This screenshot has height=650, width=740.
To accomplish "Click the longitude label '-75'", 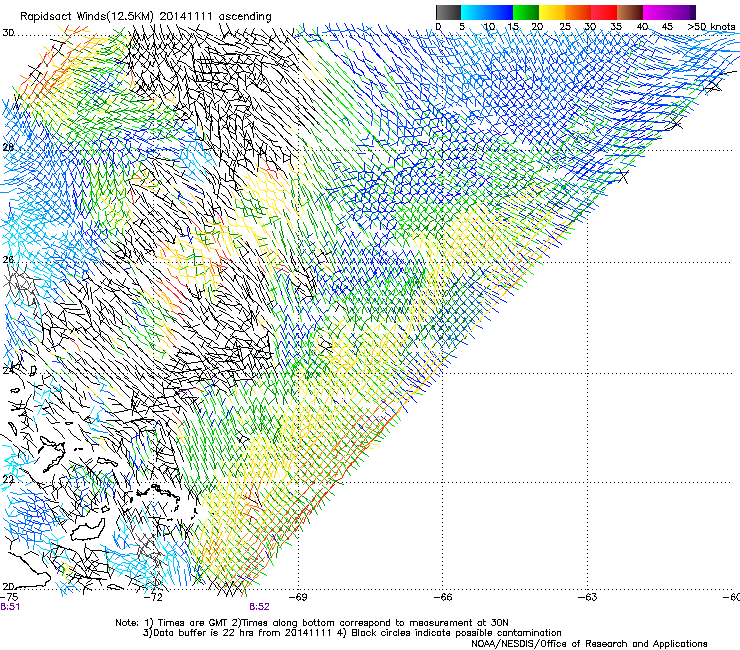I will 9,597.
